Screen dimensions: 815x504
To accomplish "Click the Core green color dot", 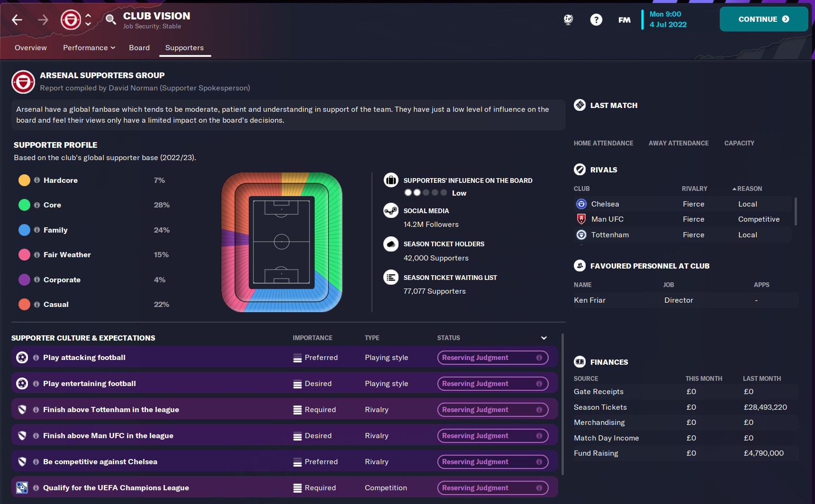I will click(24, 205).
